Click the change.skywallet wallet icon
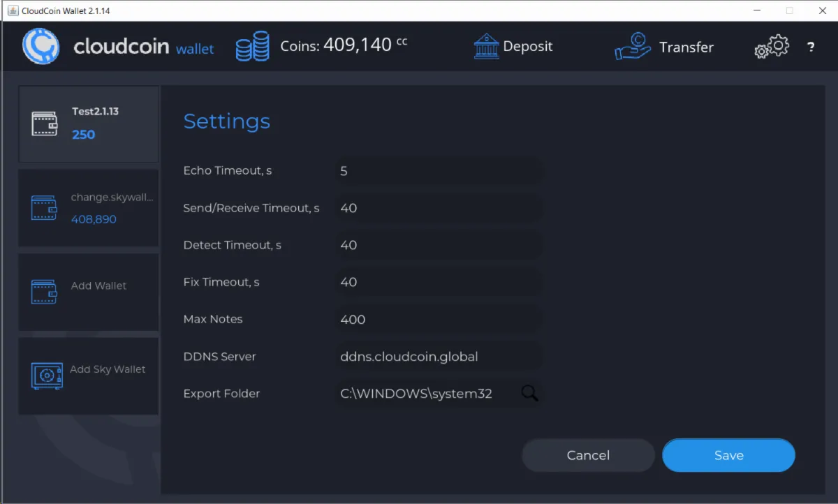The height and width of the screenshot is (504, 838). pos(45,207)
